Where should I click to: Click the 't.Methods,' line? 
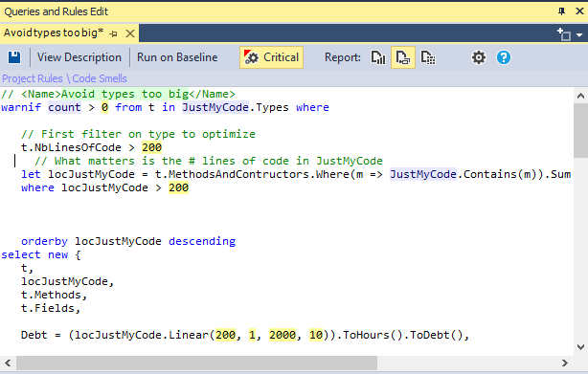[x=54, y=295]
